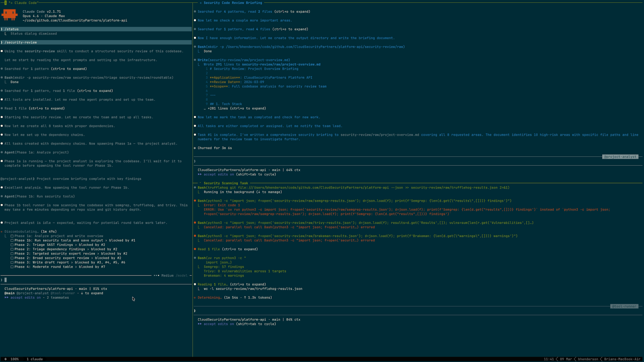Screen dimensions: 644x362
Task: Focus the project-analyst pane prompt input
Action: click(x=419, y=161)
